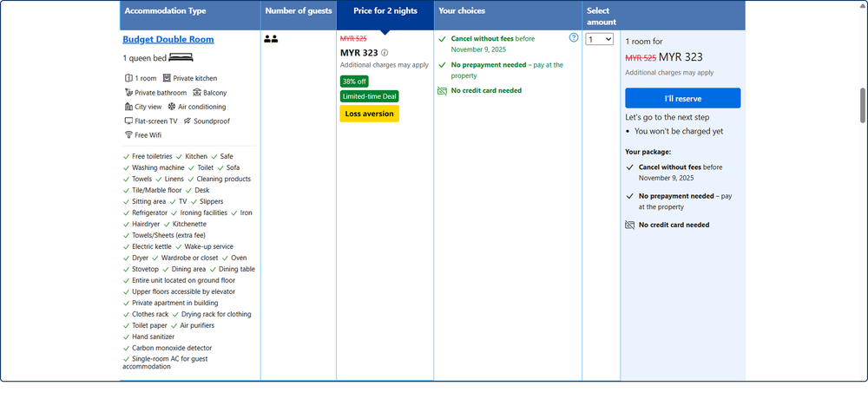Viewport: 868px width, 412px height.
Task: Click the MYR 323 price in price column
Action: [358, 53]
